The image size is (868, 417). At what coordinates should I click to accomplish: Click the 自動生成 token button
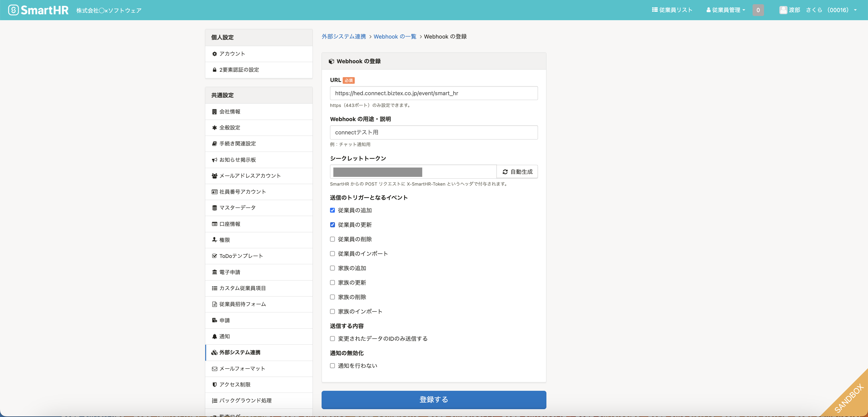tap(517, 172)
